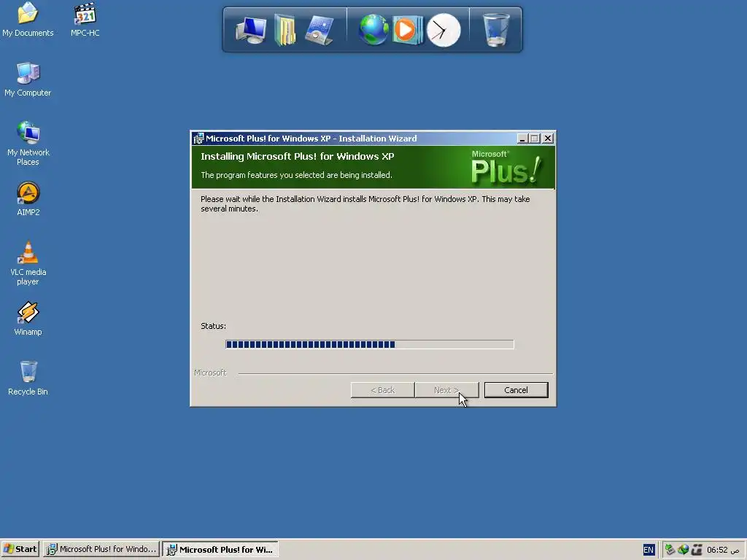Click the first system tray icon

tap(670, 550)
